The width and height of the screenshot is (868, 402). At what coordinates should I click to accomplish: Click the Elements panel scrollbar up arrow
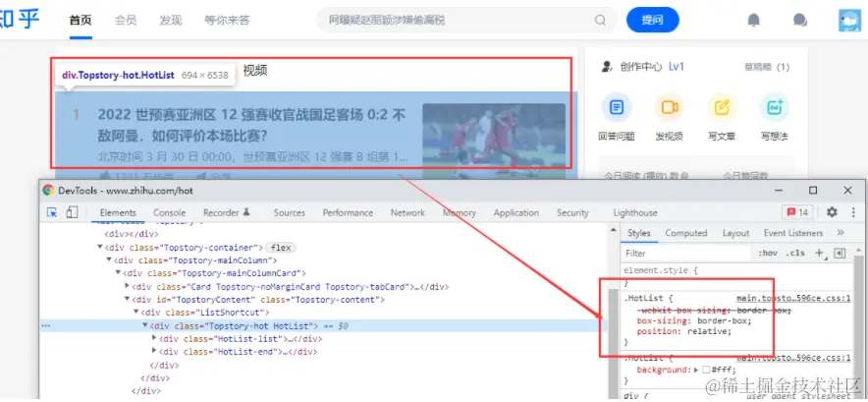pyautogui.click(x=613, y=230)
